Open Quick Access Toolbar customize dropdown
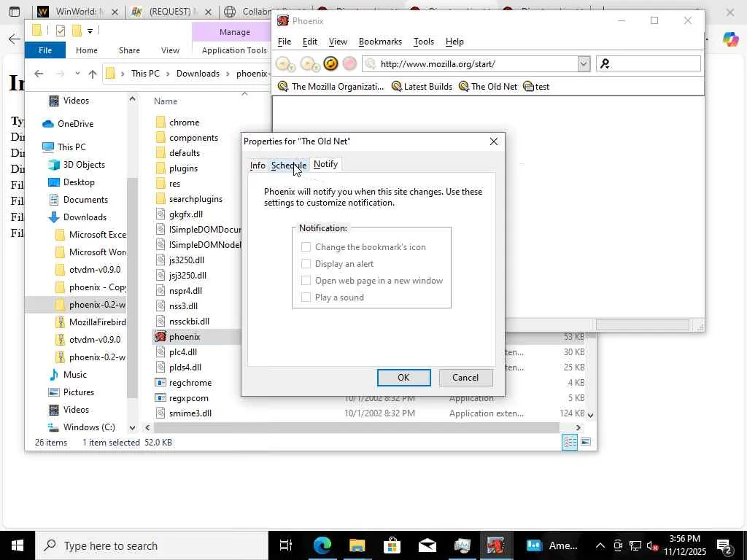This screenshot has width=747, height=560. (90, 31)
